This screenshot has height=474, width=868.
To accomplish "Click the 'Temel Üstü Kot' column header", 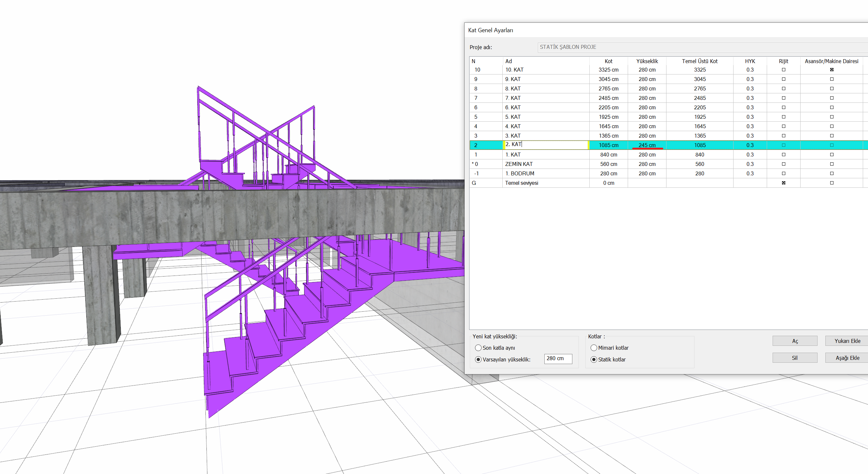I will [x=700, y=61].
